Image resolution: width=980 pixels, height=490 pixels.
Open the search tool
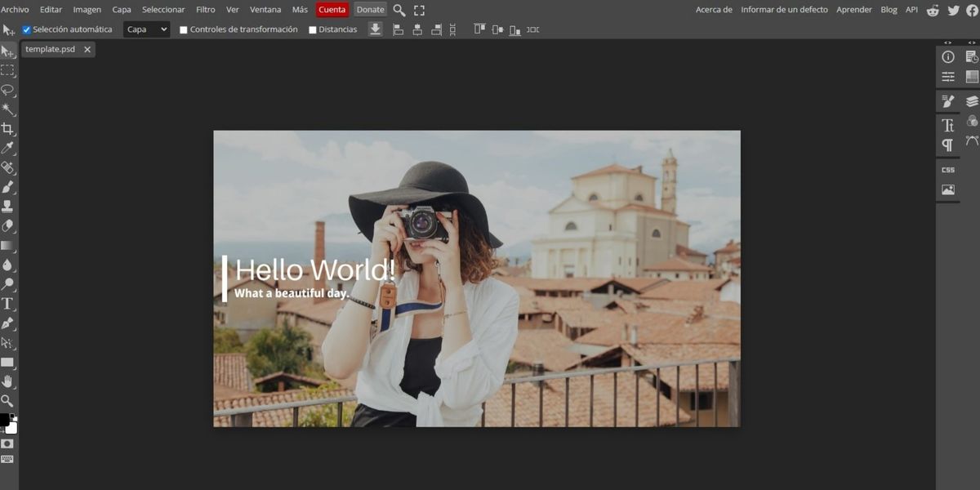399,9
